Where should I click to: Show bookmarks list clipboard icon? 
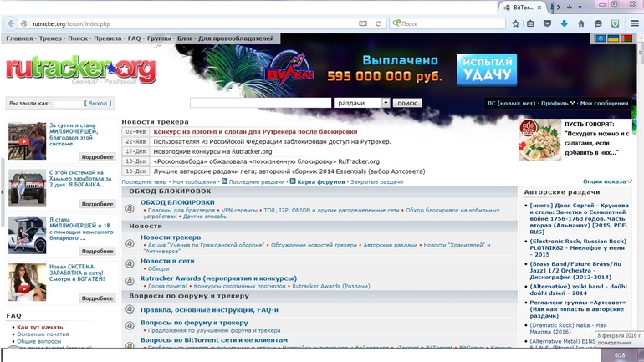pos(530,23)
